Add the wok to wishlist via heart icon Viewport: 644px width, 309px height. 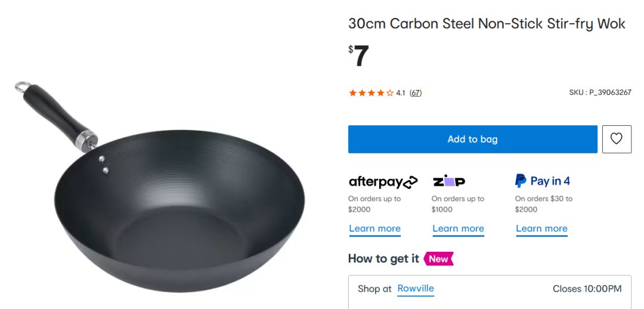coord(617,139)
